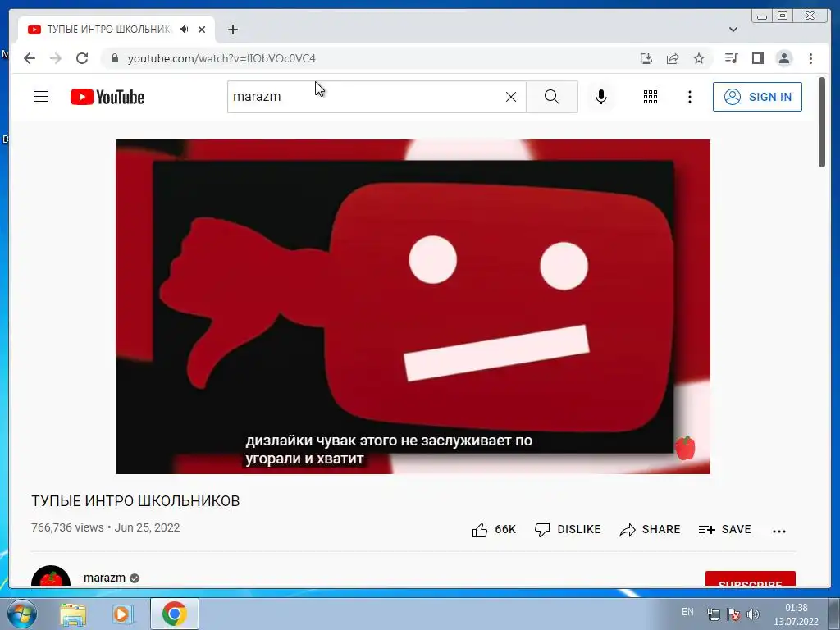Go to YouTube home via logo
Image resolution: width=840 pixels, height=630 pixels.
pos(107,97)
